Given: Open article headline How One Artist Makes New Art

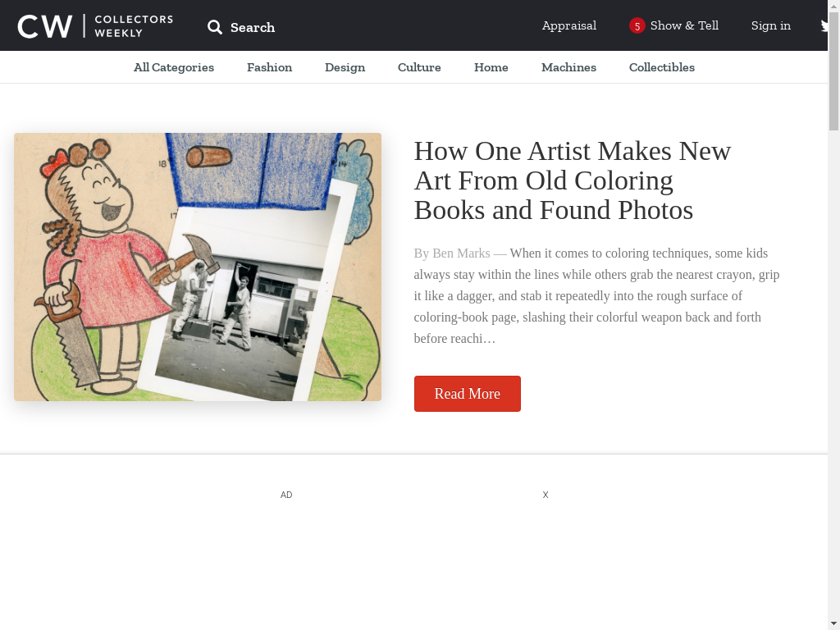Looking at the screenshot, I should (x=572, y=180).
